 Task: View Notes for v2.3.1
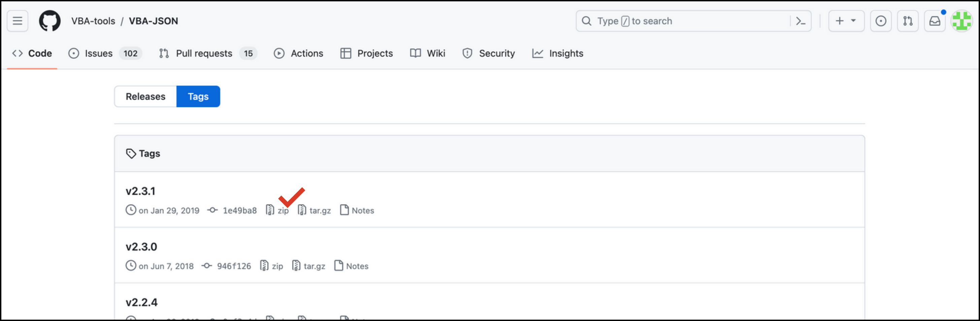click(x=357, y=210)
